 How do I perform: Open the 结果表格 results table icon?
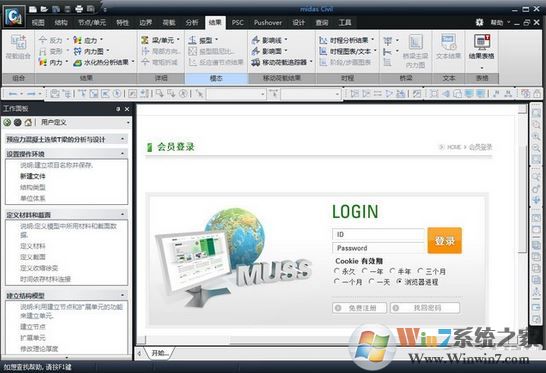pyautogui.click(x=482, y=42)
